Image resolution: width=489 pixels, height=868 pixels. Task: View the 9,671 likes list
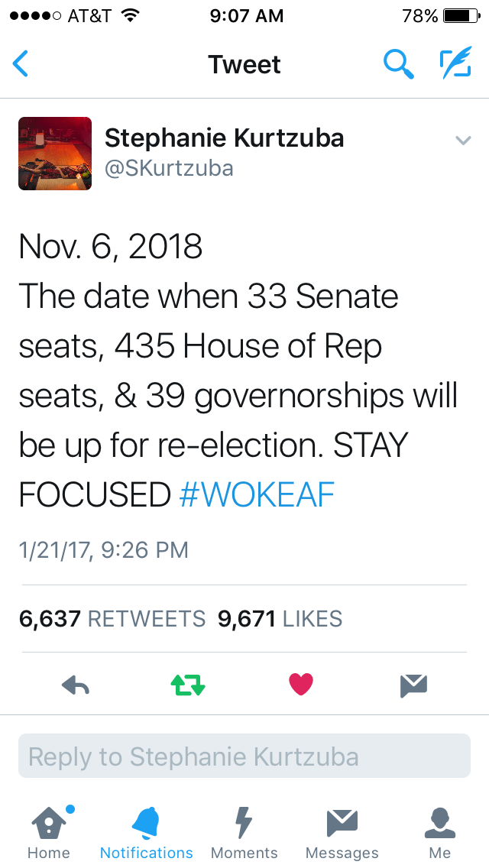click(280, 618)
